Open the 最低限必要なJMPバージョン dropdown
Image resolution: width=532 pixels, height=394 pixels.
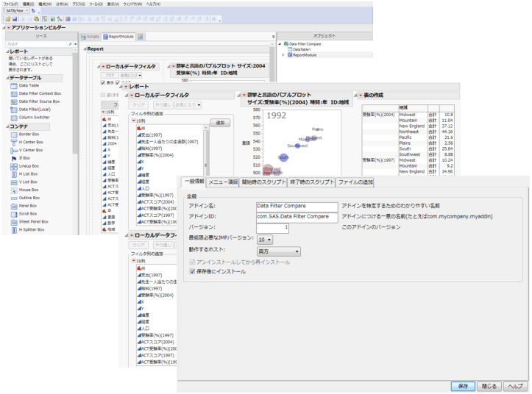click(265, 240)
